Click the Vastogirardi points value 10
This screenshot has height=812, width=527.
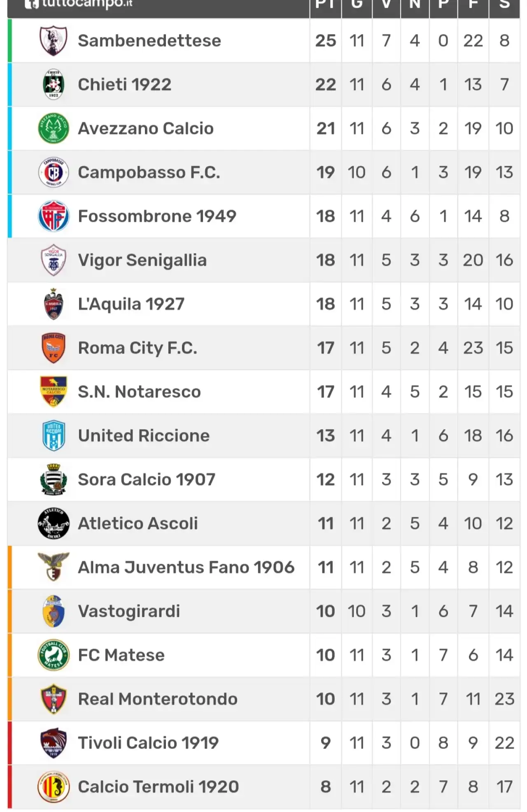325,611
